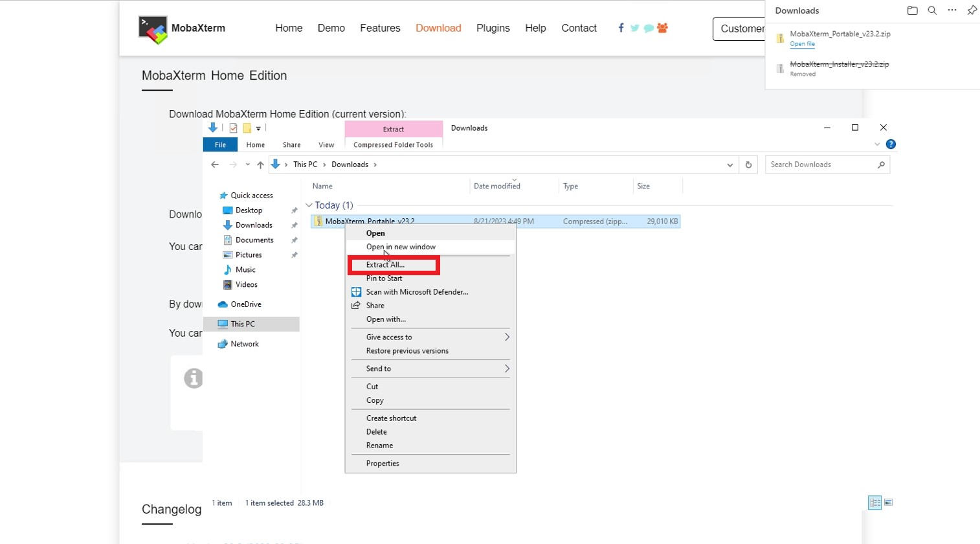This screenshot has width=980, height=544.
Task: Select Desktop in the navigation pane
Action: click(249, 210)
